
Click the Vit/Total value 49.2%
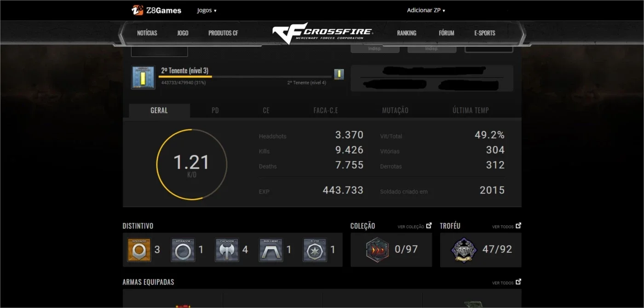489,135
